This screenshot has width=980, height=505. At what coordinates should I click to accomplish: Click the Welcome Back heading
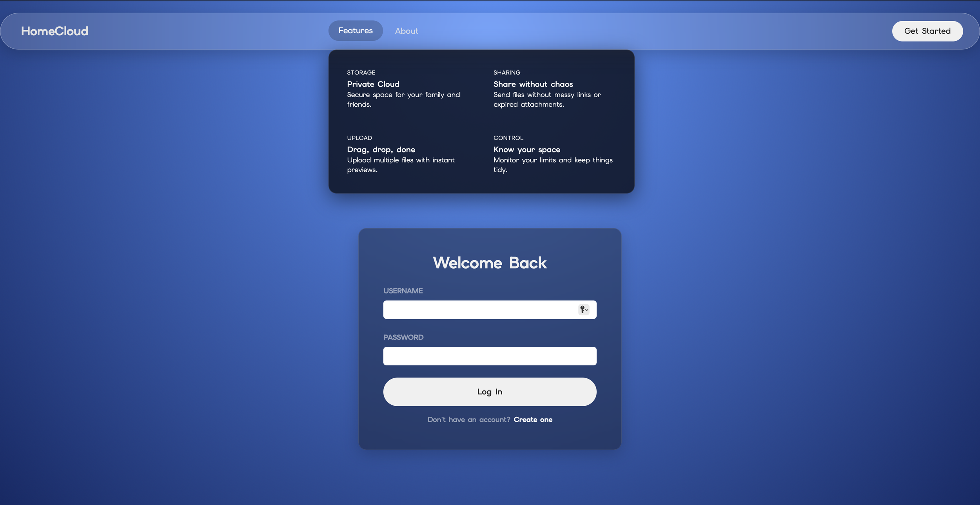[x=489, y=262]
